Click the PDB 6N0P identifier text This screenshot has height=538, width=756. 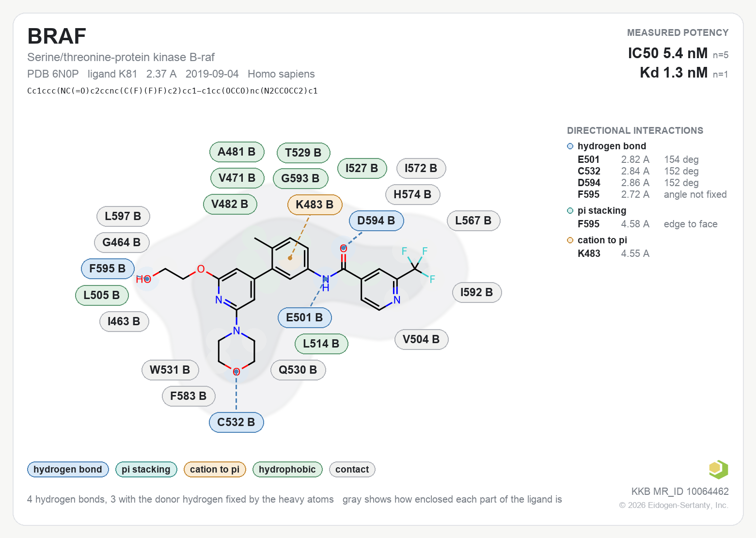tap(53, 74)
